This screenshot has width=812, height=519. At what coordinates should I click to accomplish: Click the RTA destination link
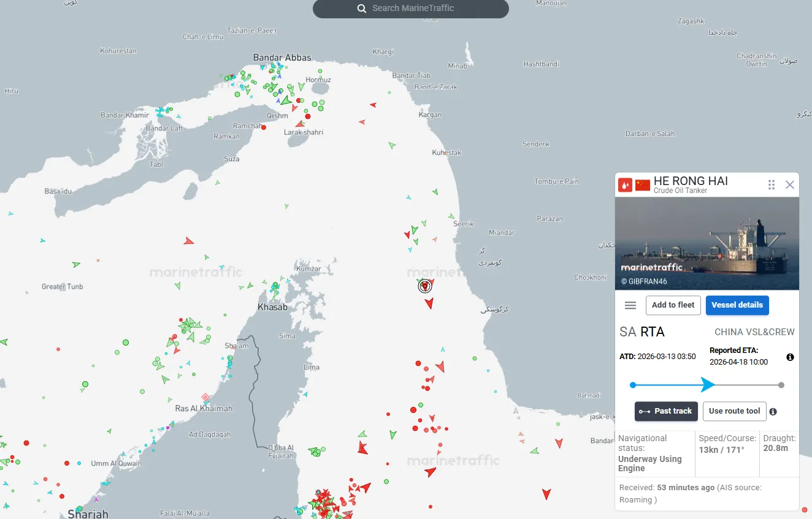click(x=653, y=331)
